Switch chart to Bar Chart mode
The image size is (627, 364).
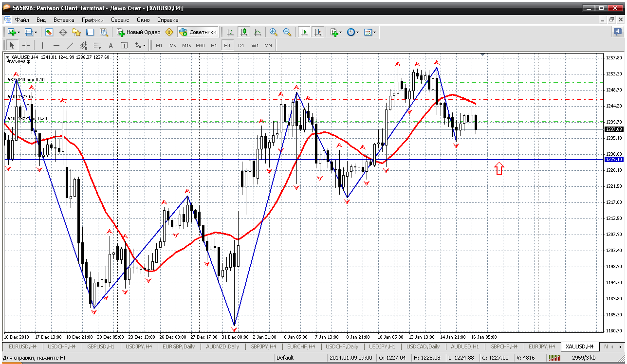tap(230, 32)
